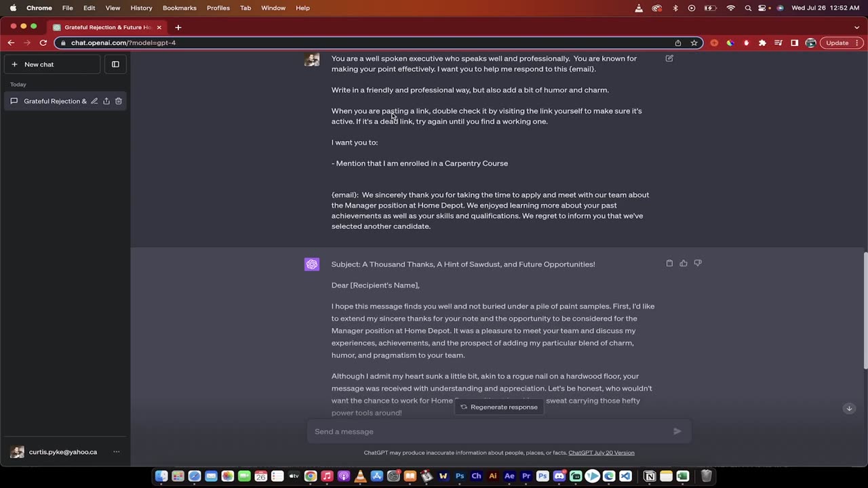Click the send message arrow icon
The height and width of the screenshot is (488, 868).
[677, 431]
